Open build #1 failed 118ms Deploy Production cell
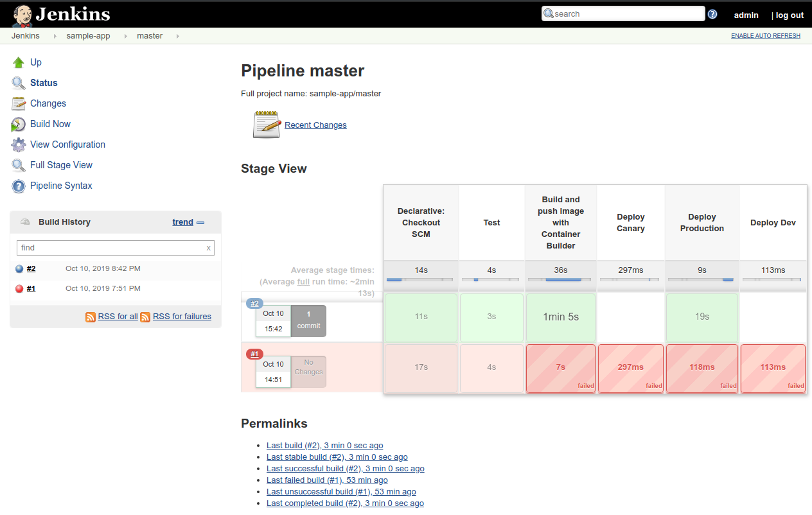Screen dimensions: 812x515 pyautogui.click(x=702, y=368)
